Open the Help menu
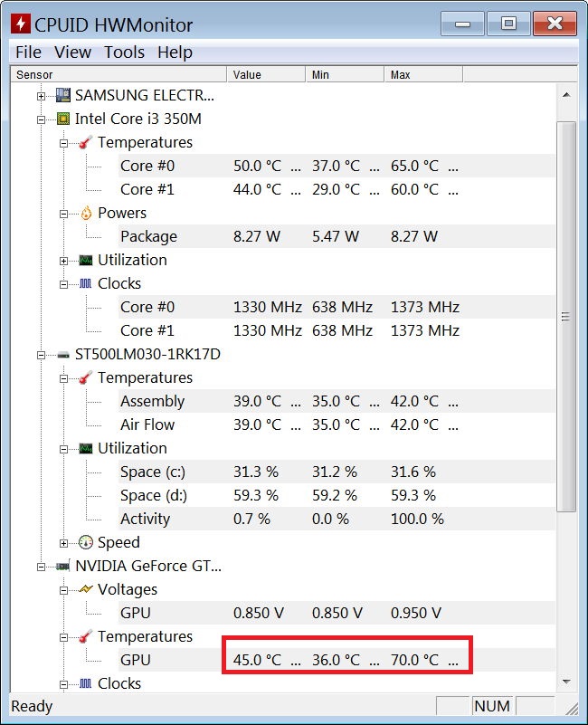 (175, 52)
